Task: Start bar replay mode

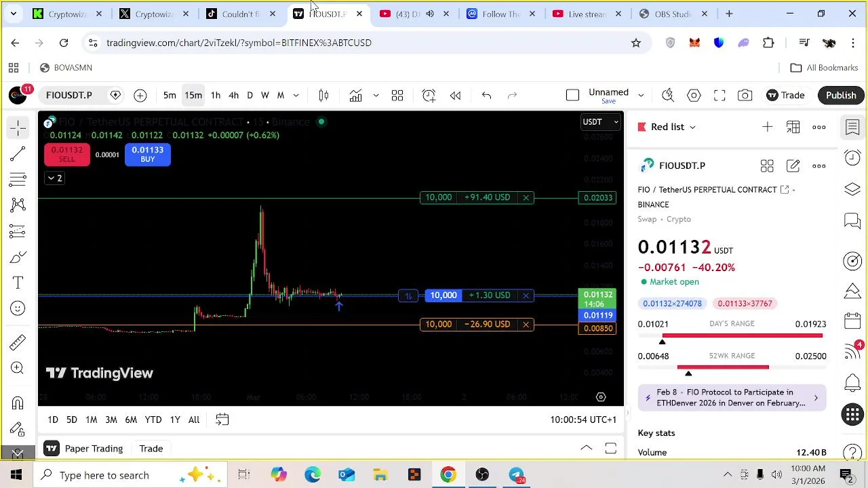Action: pos(456,96)
